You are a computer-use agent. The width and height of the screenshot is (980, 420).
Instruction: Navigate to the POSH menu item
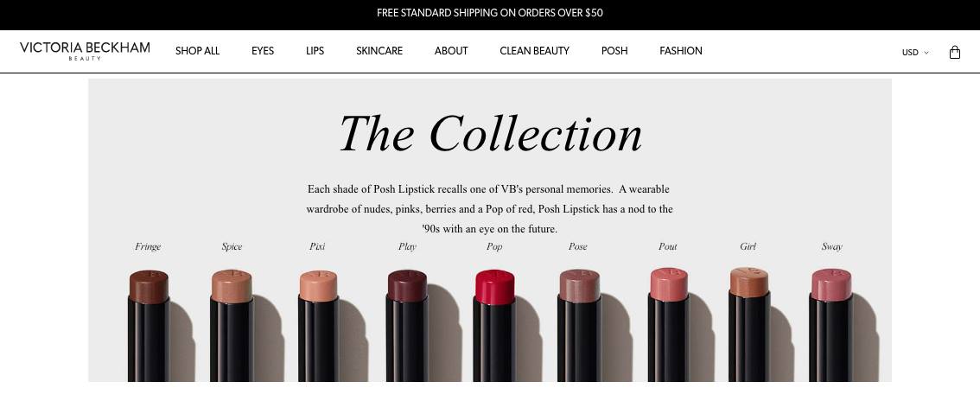tap(614, 51)
